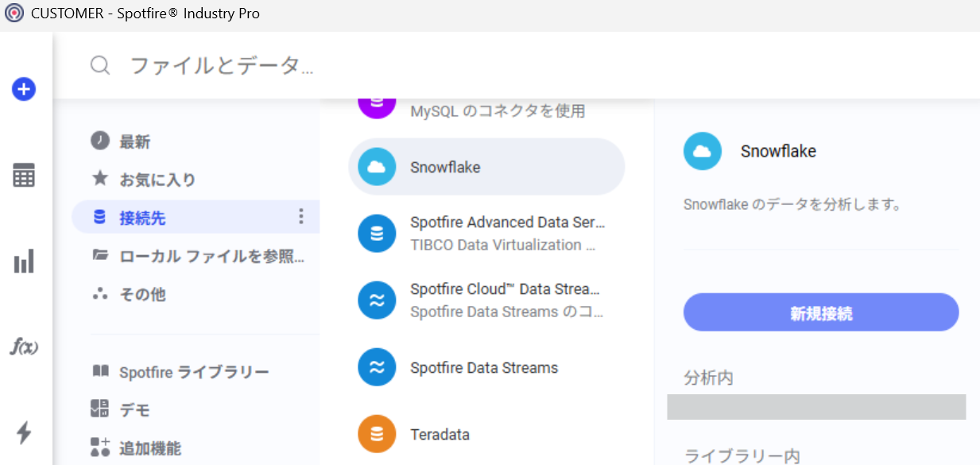
Task: Click the clock icon beside 最新
Action: click(99, 141)
